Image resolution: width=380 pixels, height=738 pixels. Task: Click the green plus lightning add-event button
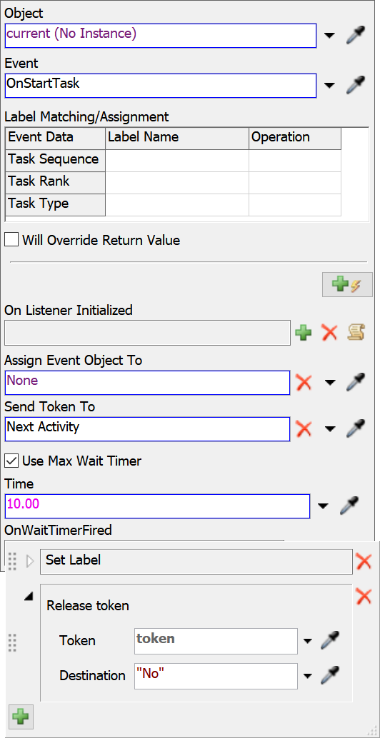(x=344, y=284)
